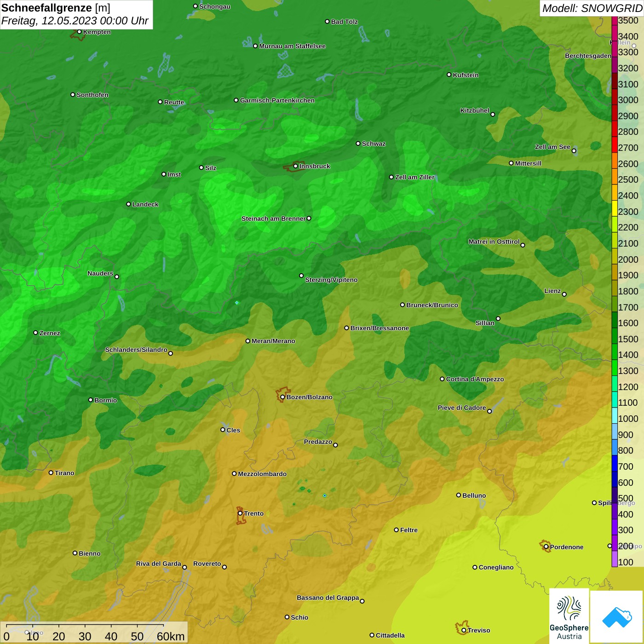
Task: Click the Zell am See location dot
Action: pos(574,150)
